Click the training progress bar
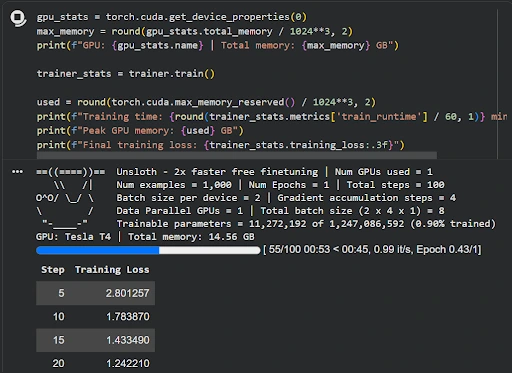 148,250
